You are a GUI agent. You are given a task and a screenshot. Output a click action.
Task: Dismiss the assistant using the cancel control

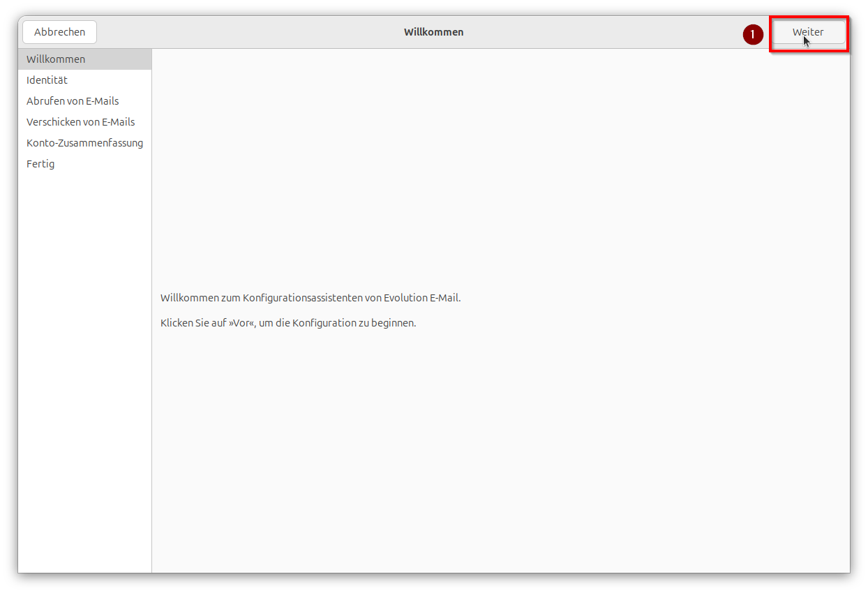click(x=59, y=32)
